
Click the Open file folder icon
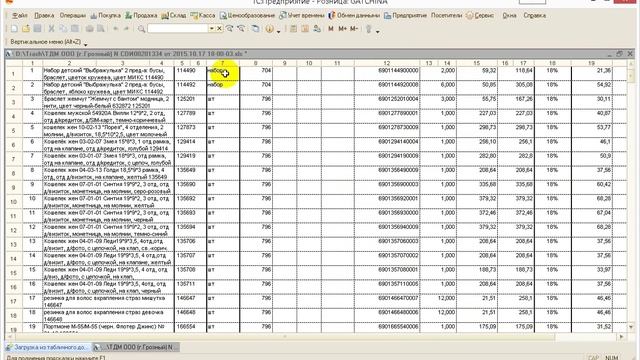26,29
